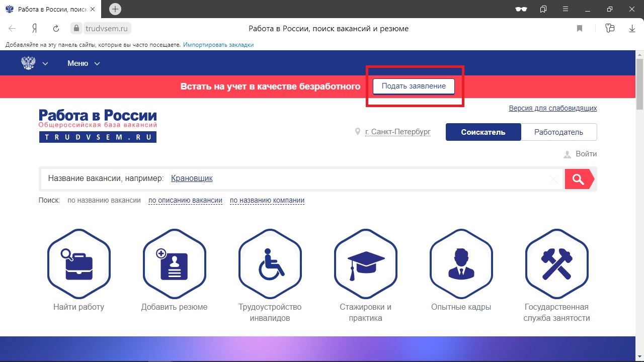Open browser hamburger menu in title bar
The height and width of the screenshot is (362, 644).
[566, 9]
